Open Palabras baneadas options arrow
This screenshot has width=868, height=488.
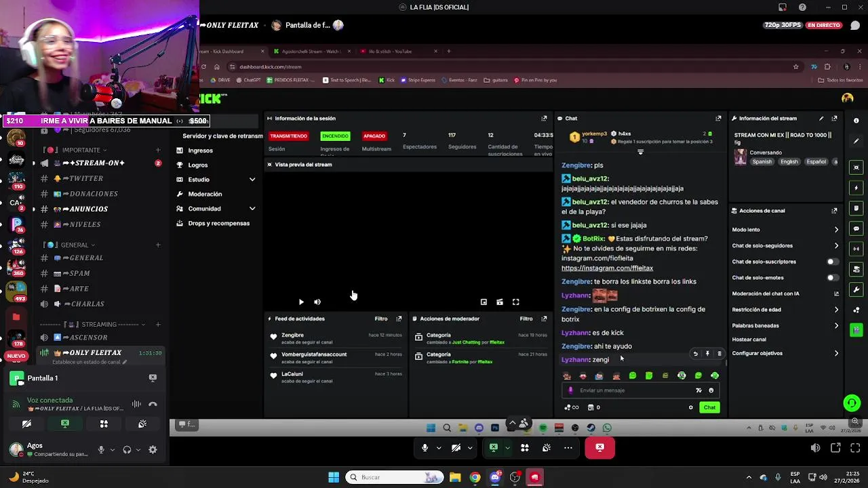click(836, 326)
